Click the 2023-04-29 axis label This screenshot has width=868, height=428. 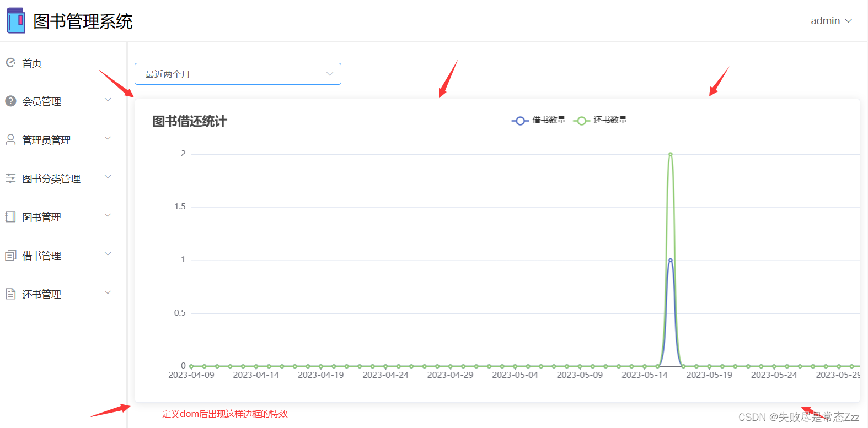(x=451, y=375)
